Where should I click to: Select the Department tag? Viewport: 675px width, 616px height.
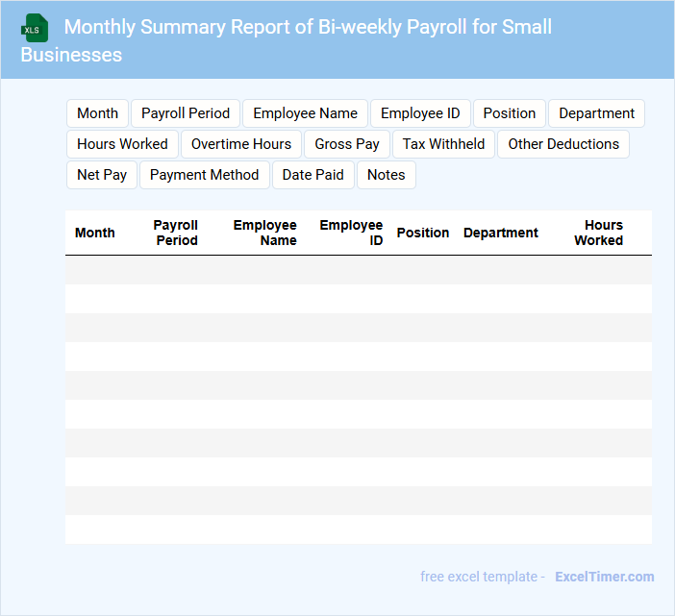click(x=596, y=113)
